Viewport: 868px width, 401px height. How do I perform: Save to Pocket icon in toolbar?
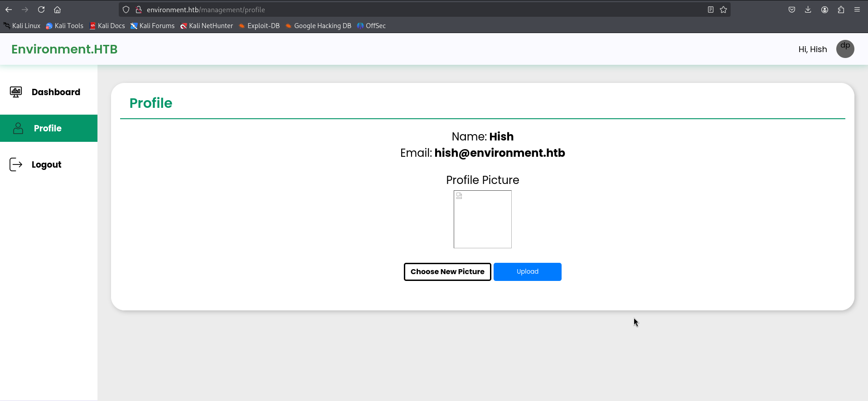[x=791, y=10]
